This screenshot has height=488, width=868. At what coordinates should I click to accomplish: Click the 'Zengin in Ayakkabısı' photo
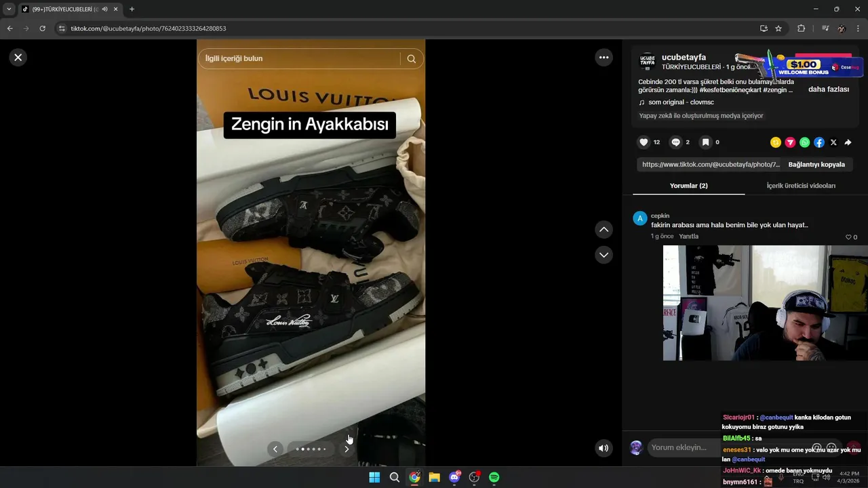point(311,252)
